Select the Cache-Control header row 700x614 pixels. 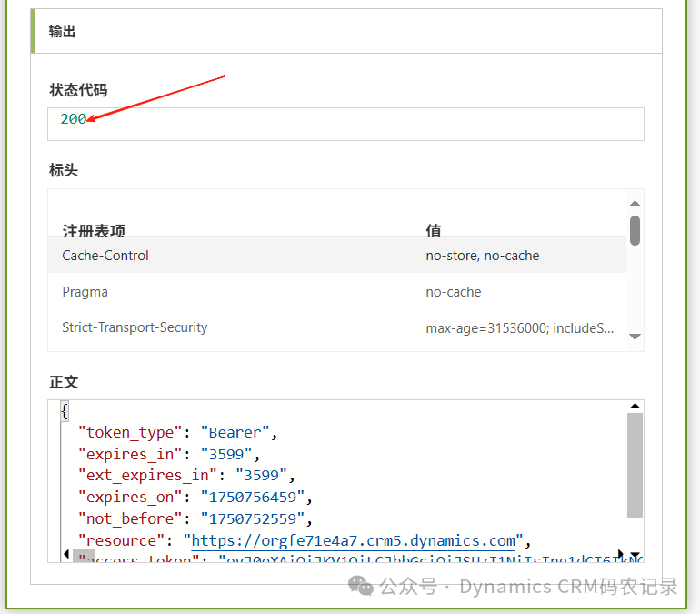click(337, 255)
